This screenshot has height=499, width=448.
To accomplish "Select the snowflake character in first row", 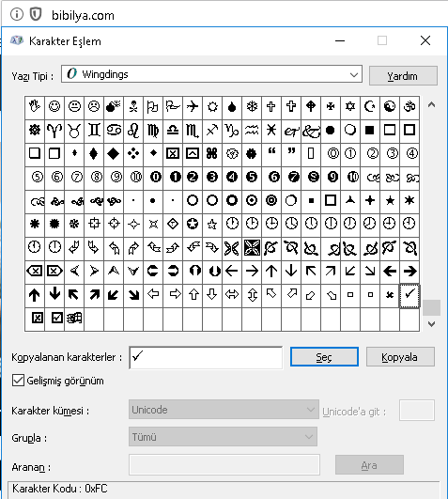I will coord(252,106).
